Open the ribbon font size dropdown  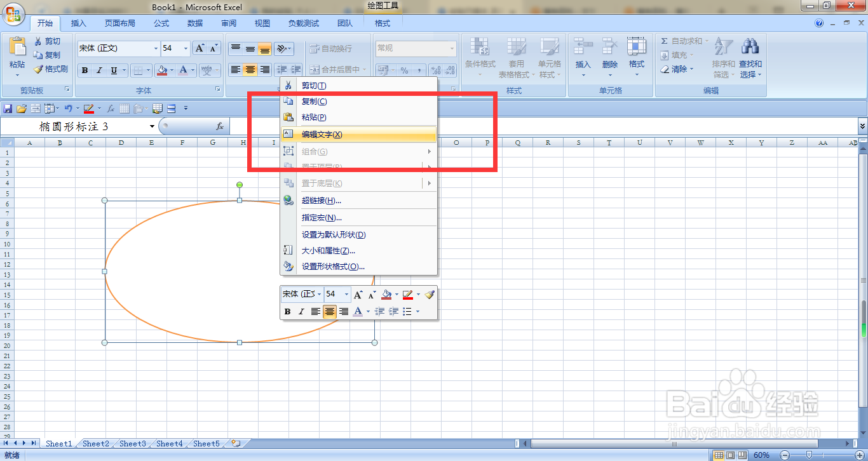pyautogui.click(x=186, y=48)
